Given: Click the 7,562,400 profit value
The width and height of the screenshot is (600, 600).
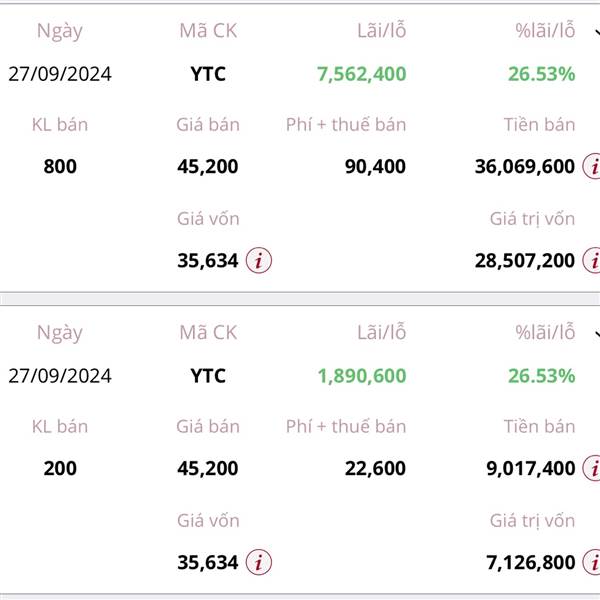Looking at the screenshot, I should (x=362, y=74).
